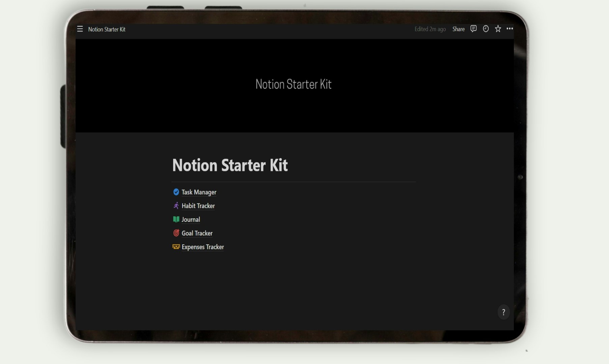Open the Task Manager page link
The height and width of the screenshot is (364, 609).
[x=199, y=192]
